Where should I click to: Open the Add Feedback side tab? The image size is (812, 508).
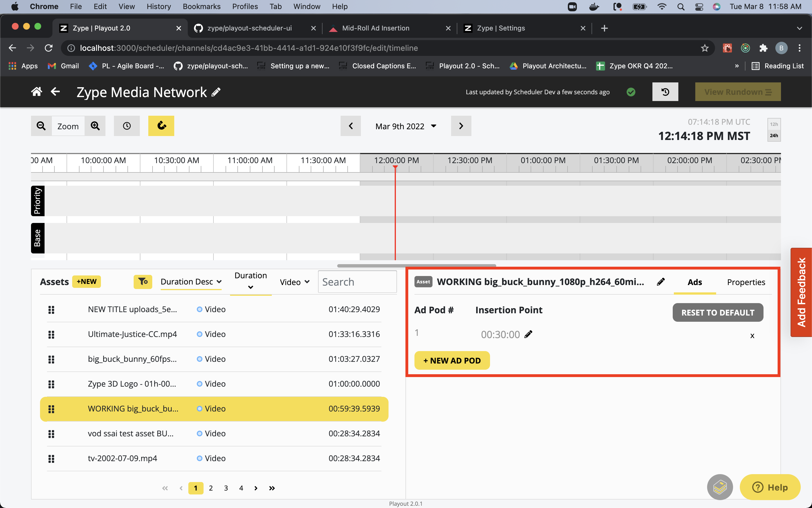tap(801, 292)
